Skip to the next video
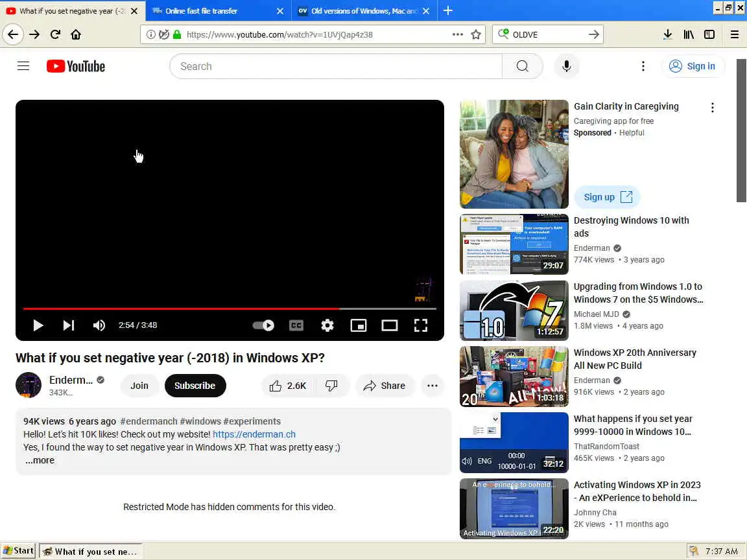Viewport: 747px width, 560px height. pyautogui.click(x=69, y=325)
